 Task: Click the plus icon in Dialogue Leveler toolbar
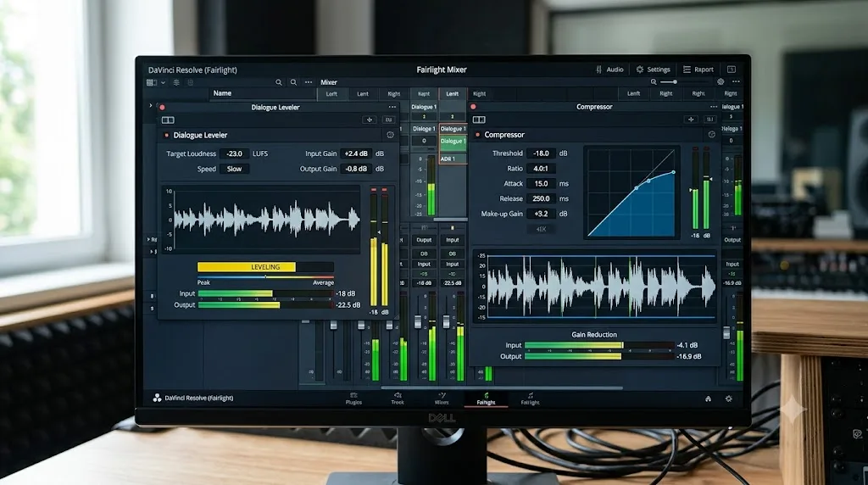[370, 120]
